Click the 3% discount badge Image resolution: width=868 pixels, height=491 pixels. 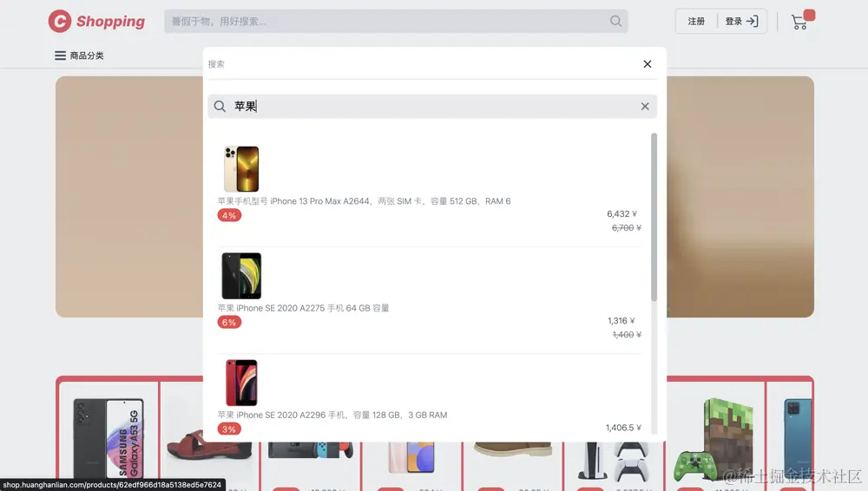tap(229, 429)
